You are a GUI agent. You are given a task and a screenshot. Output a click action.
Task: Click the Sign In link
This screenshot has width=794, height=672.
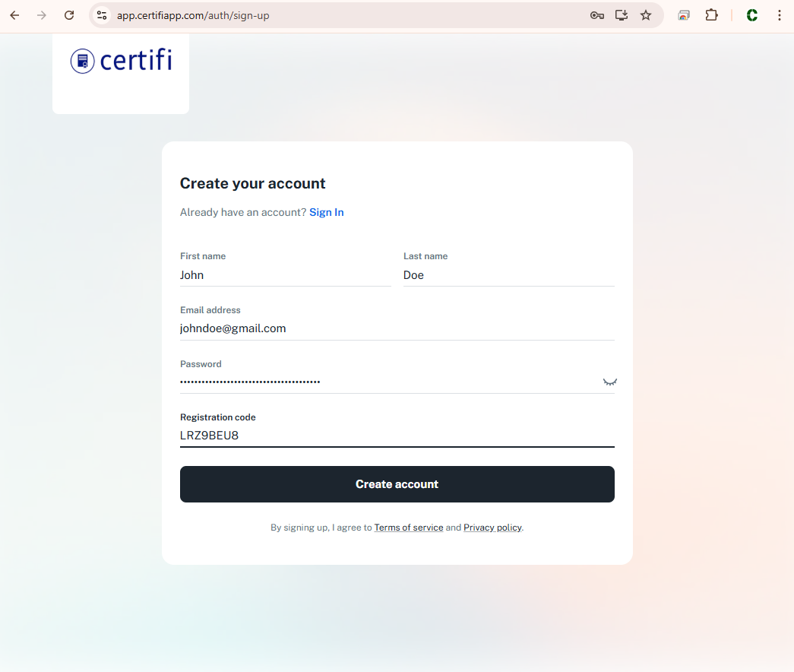pos(327,213)
